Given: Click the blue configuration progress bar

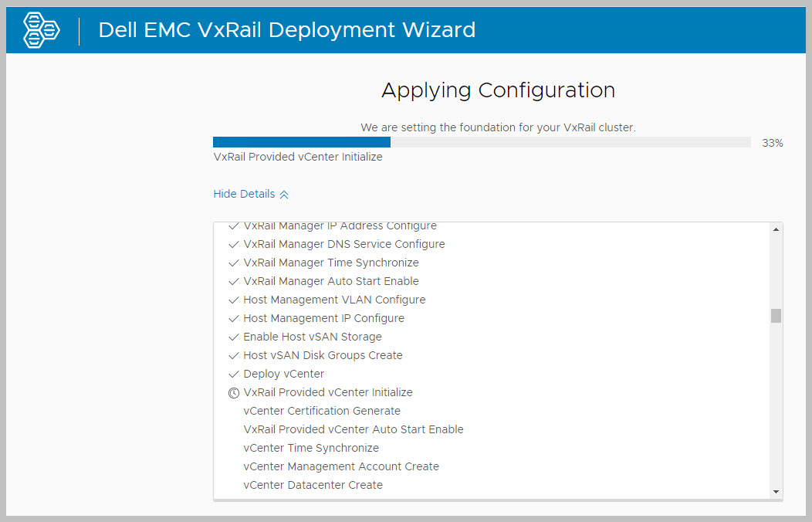Looking at the screenshot, I should pos(302,142).
